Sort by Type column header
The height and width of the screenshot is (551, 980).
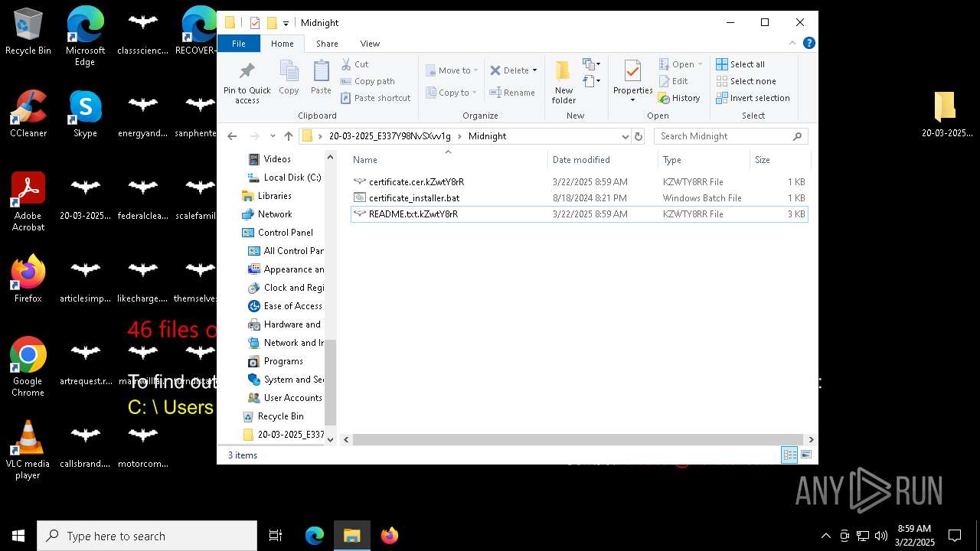point(704,160)
